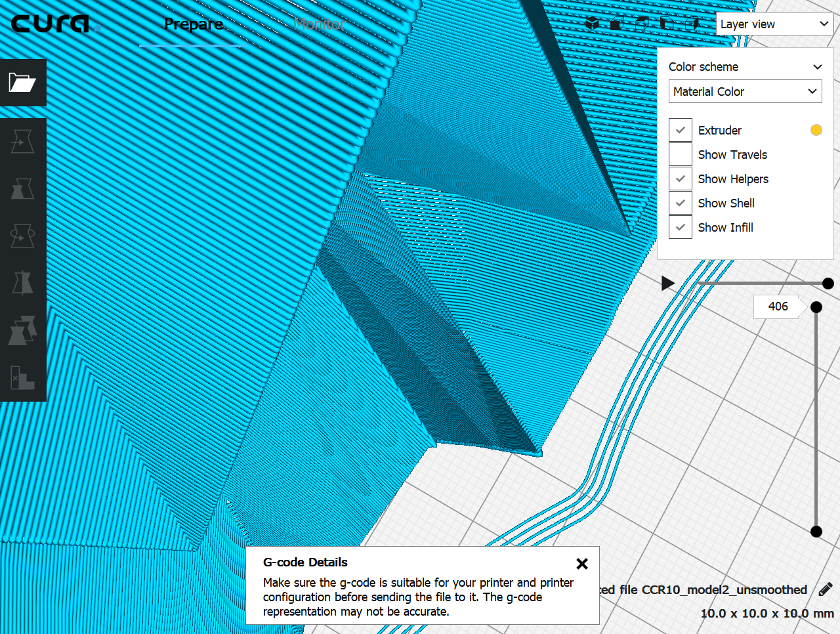
Task: Switch camera to left side view icon
Action: (x=667, y=24)
